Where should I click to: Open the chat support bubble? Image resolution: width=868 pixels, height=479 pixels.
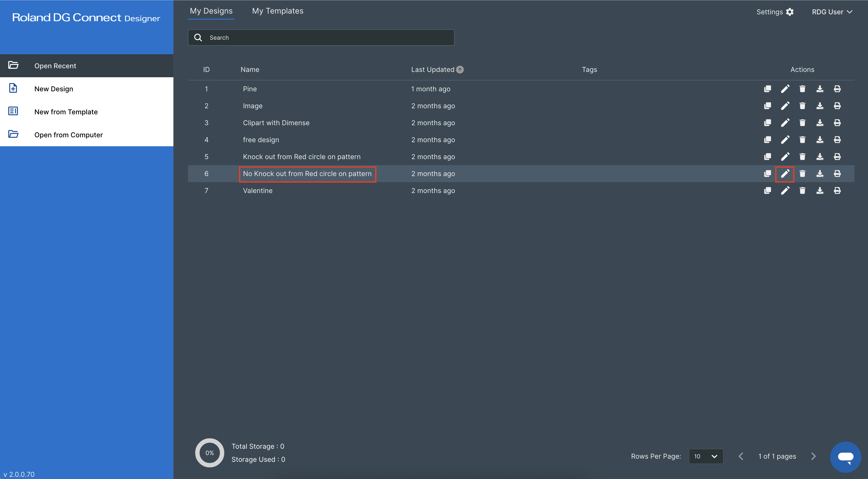(845, 457)
